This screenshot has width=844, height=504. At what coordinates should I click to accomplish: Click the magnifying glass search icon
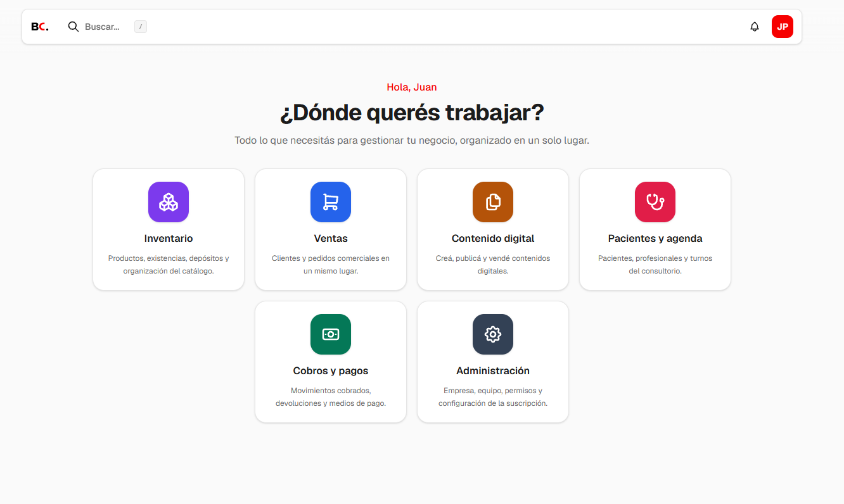(74, 27)
